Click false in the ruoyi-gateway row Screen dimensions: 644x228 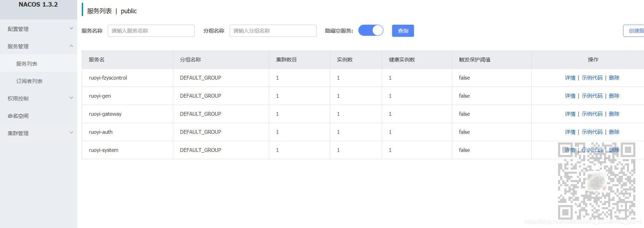(x=464, y=114)
